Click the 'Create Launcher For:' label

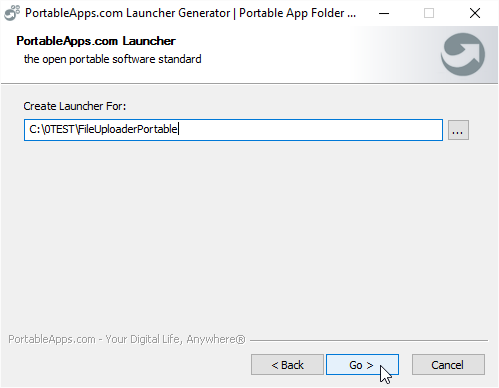(75, 106)
